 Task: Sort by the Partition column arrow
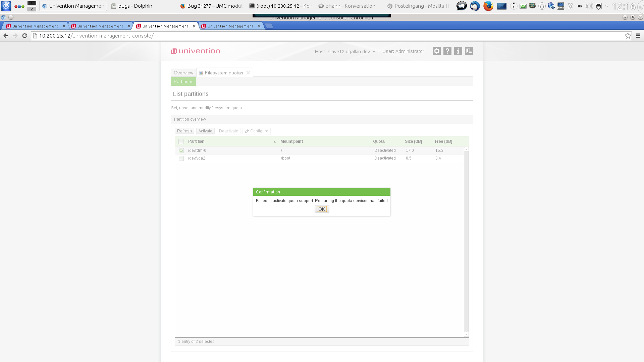[x=275, y=142]
